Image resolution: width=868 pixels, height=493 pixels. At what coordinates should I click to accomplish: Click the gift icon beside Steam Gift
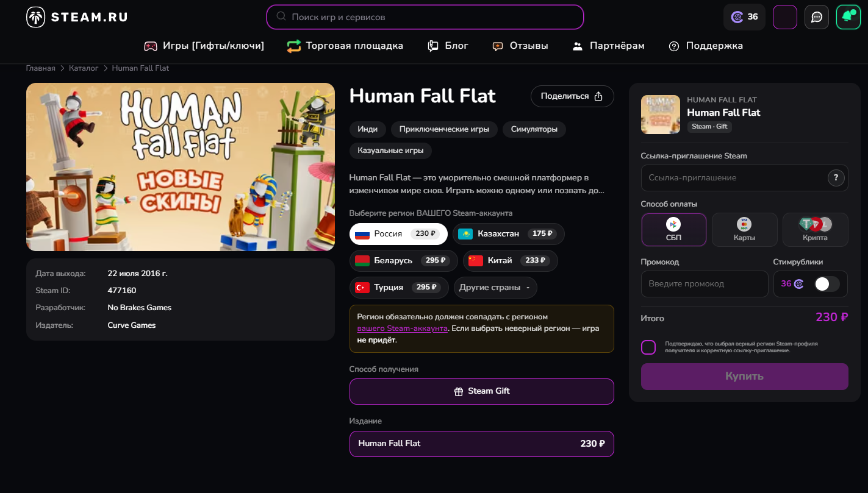pos(459,392)
